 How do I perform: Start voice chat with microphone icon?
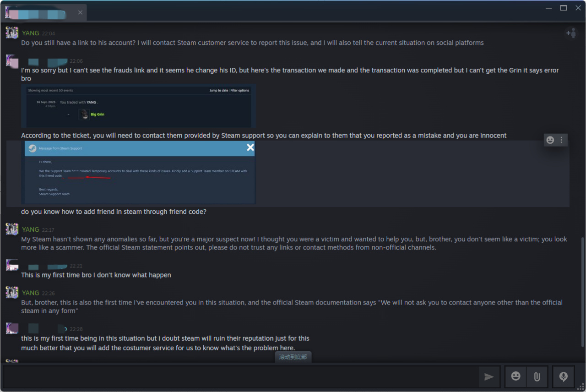pos(564,377)
